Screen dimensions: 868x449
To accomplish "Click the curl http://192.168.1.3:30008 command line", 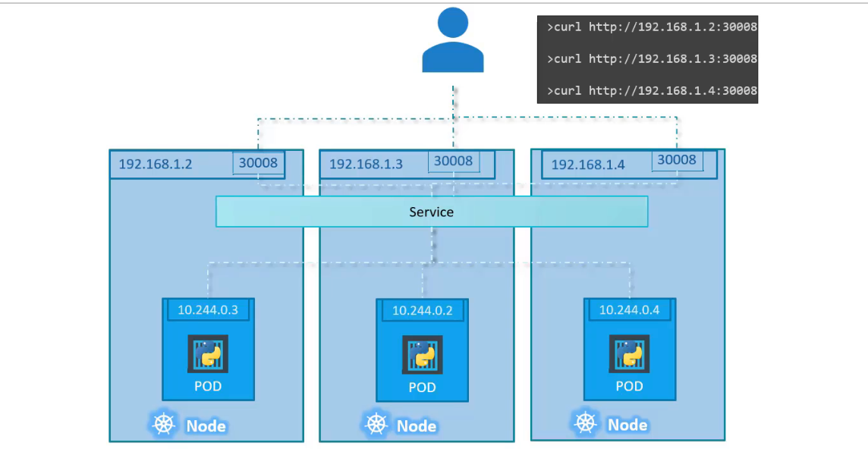I will (x=652, y=59).
